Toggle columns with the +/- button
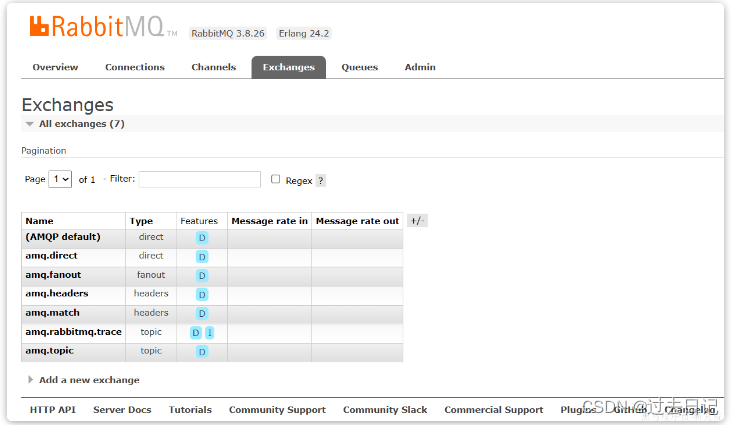This screenshot has height=425, width=734. 417,220
